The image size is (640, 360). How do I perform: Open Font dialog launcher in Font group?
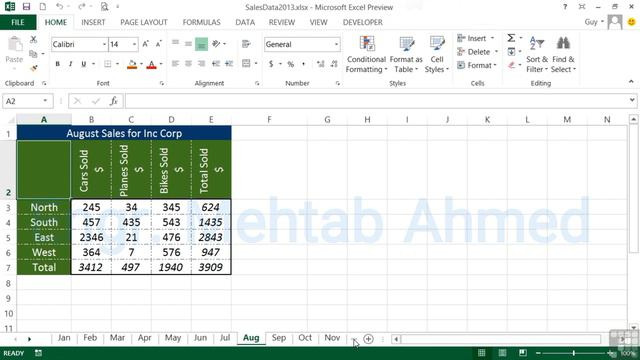click(x=162, y=83)
